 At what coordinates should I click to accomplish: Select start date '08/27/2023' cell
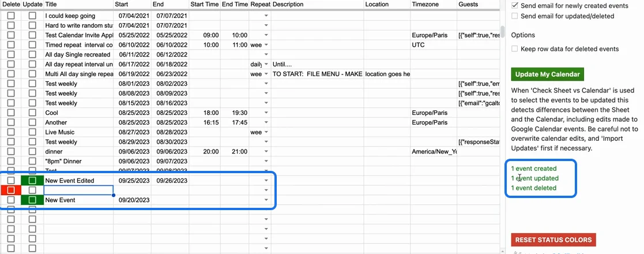click(x=132, y=132)
